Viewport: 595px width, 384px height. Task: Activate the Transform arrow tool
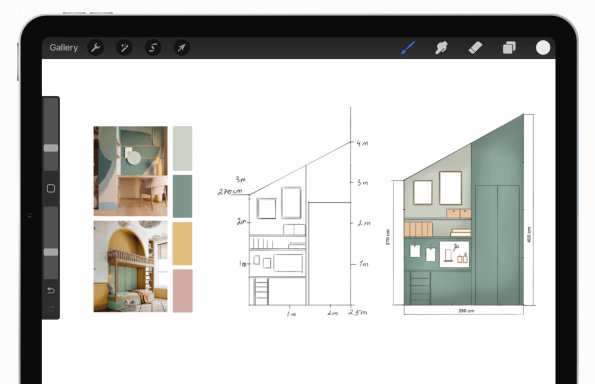point(182,48)
